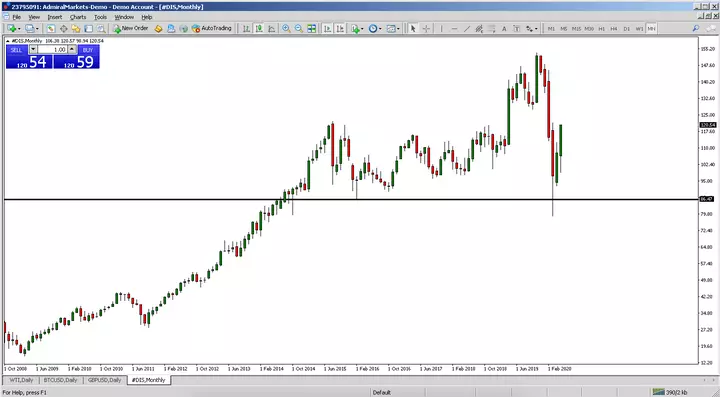This screenshot has width=720, height=397.
Task: Toggle chart Auto Scroll
Action: pyautogui.click(x=327, y=28)
